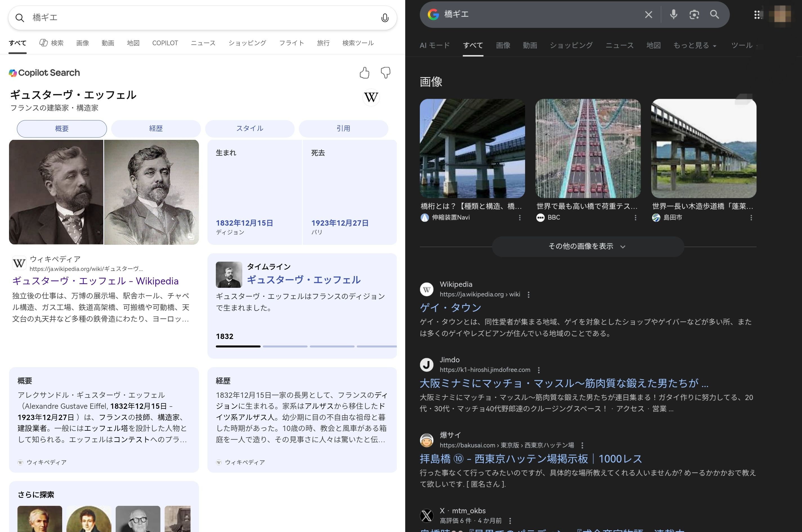Click Google magnifier search button
The height and width of the screenshot is (532, 802).
click(x=714, y=15)
